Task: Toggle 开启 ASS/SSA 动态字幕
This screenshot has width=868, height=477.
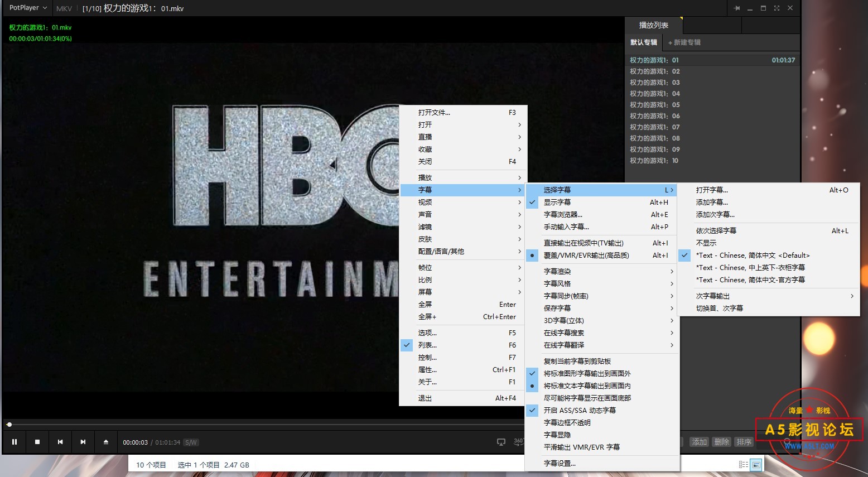Action: tap(602, 410)
